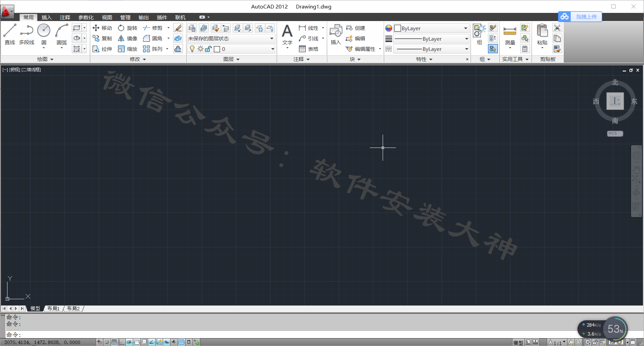Click the Top (上) face of ViewCube
Screen dimensions: 644x346
pyautogui.click(x=615, y=101)
